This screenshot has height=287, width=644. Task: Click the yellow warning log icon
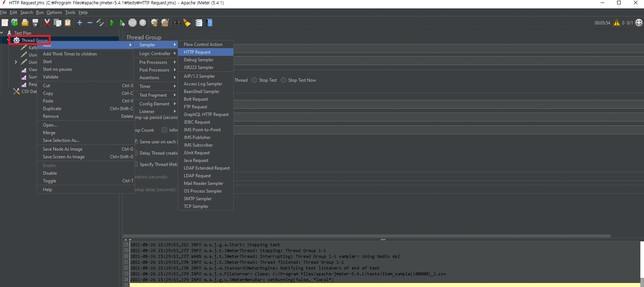click(617, 23)
